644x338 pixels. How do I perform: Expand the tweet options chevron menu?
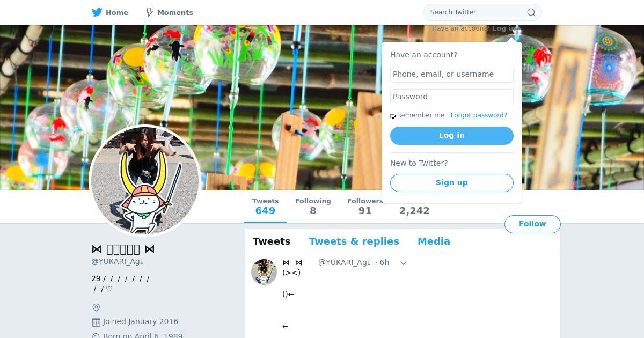pos(404,263)
